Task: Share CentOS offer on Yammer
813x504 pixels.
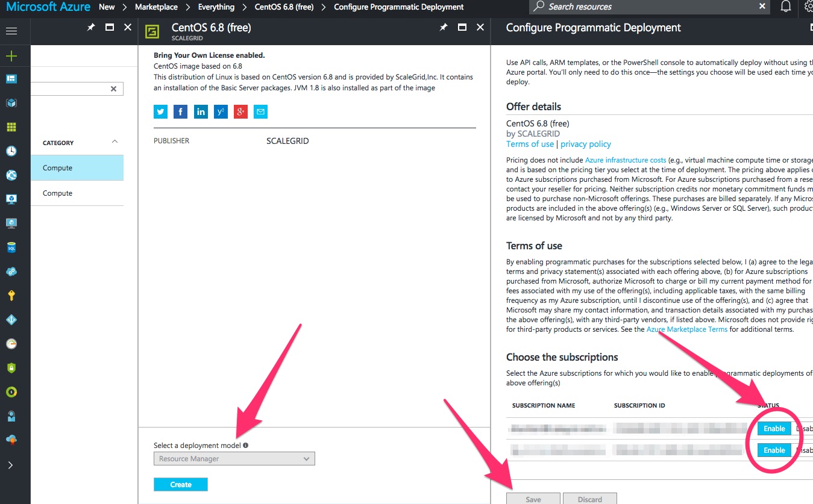Action: click(221, 111)
